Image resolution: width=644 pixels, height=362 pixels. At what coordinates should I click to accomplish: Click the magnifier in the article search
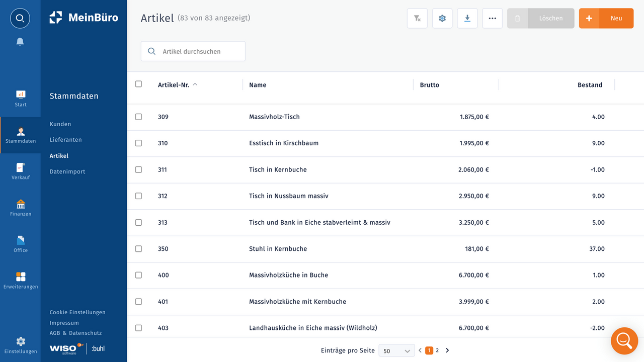click(x=151, y=51)
